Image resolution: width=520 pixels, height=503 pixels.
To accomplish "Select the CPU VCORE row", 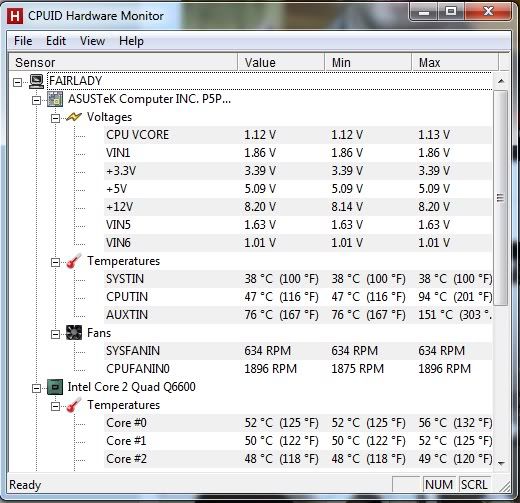I will pos(298,135).
